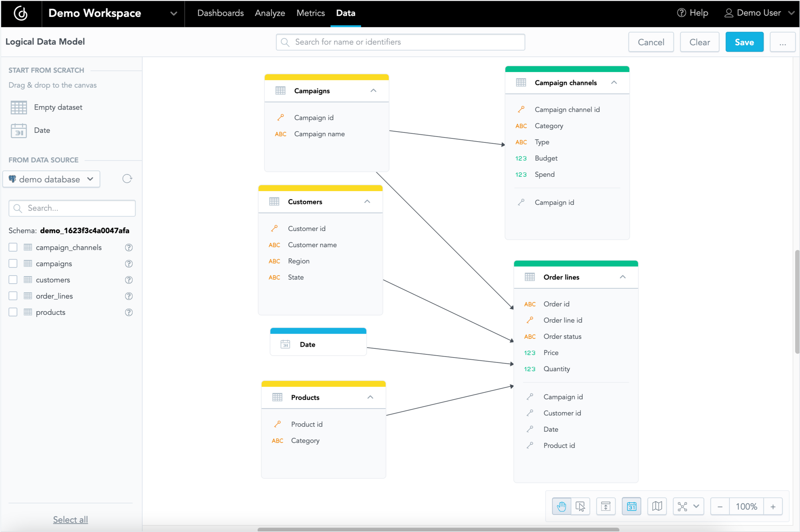Open the minimap icon in bottom toolbar

point(657,506)
